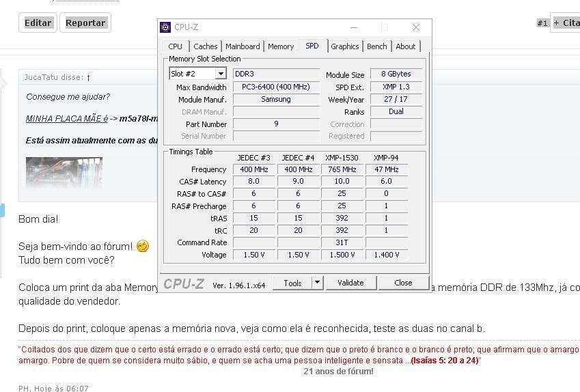
Task: Switch to the CPU tab
Action: pos(176,46)
